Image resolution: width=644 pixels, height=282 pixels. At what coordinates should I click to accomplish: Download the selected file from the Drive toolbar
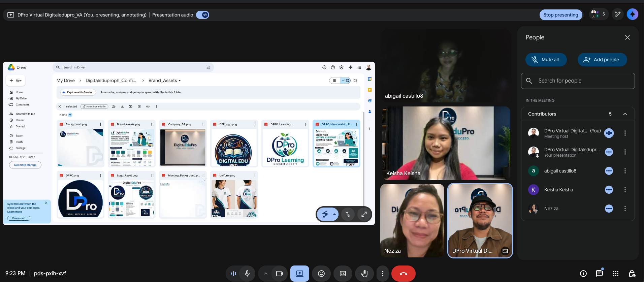tap(122, 106)
